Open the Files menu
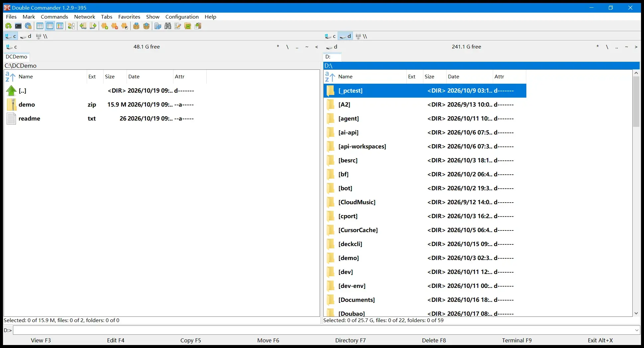This screenshot has height=348, width=644. coord(11,17)
